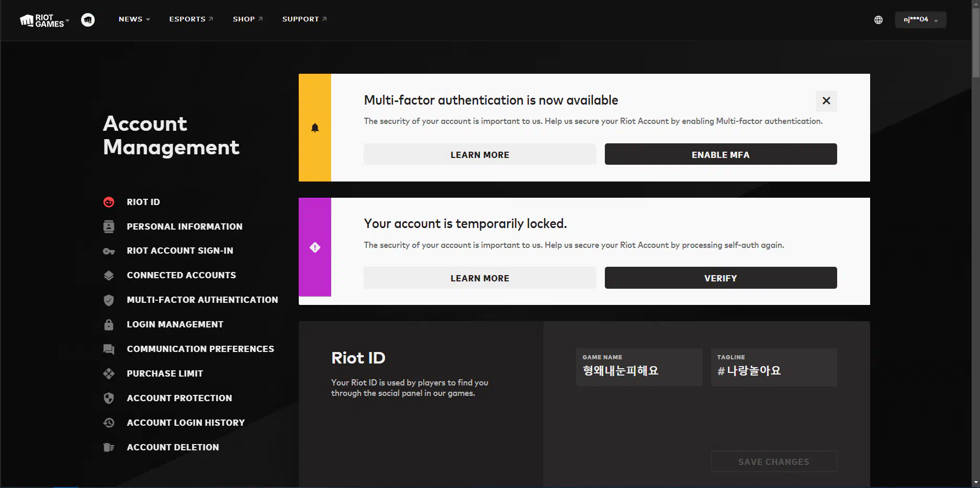
Task: Click the Riot ID red face icon
Action: tap(109, 202)
